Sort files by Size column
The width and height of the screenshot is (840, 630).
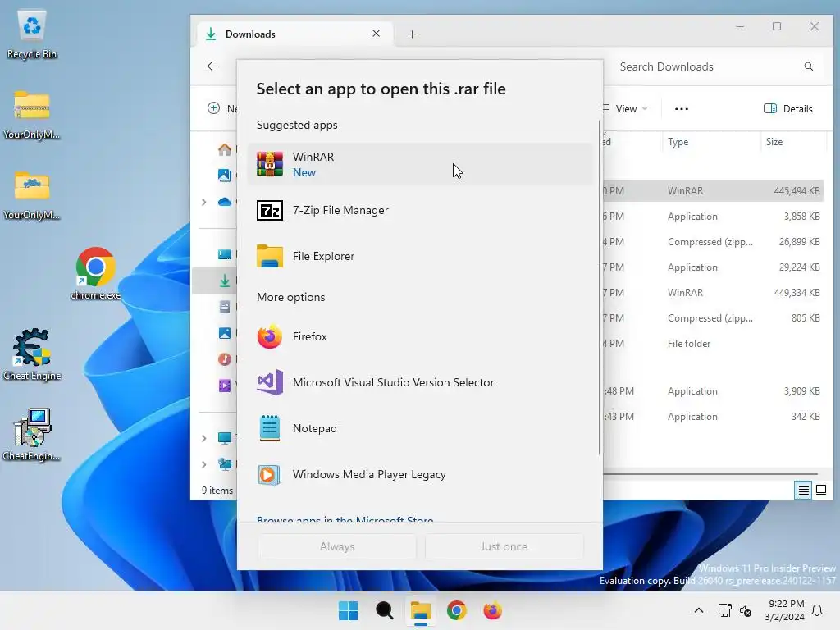point(793,142)
